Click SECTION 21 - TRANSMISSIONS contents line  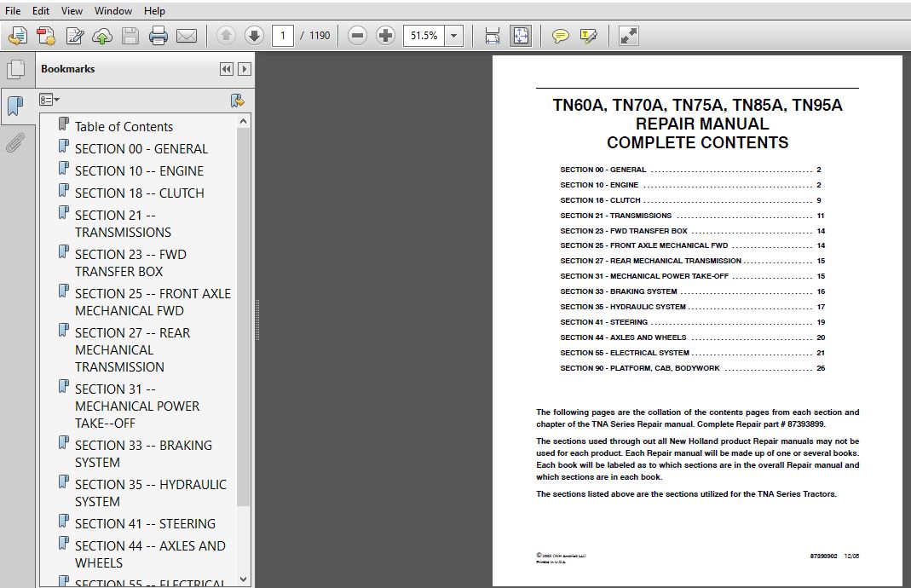pyautogui.click(x=692, y=216)
